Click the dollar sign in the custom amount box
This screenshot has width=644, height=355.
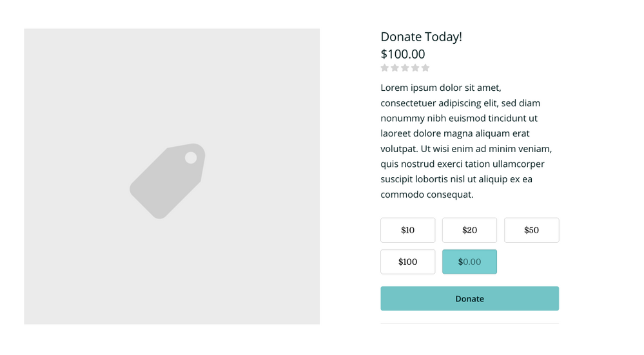(460, 262)
